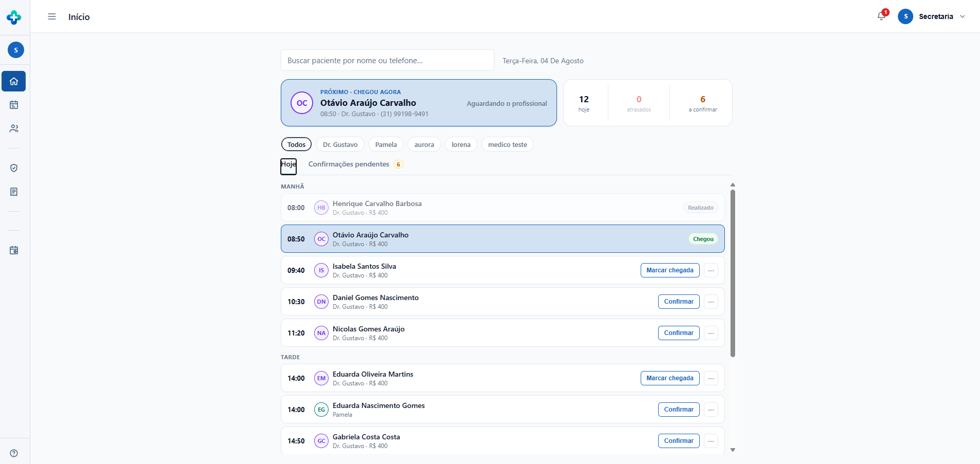Screen dimensions: 980x464
Task: Confirm Nicolas Gomes Araújo appointment
Action: click(679, 333)
